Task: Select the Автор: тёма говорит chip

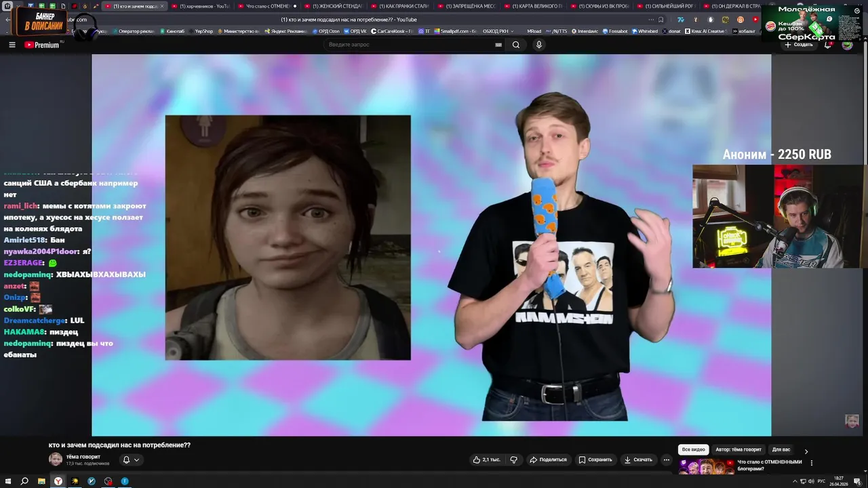Action: pos(738,449)
